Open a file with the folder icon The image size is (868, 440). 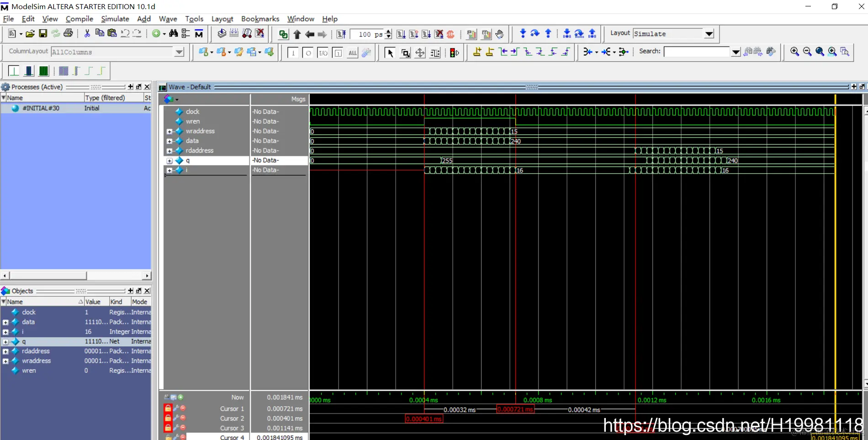pyautogui.click(x=30, y=34)
